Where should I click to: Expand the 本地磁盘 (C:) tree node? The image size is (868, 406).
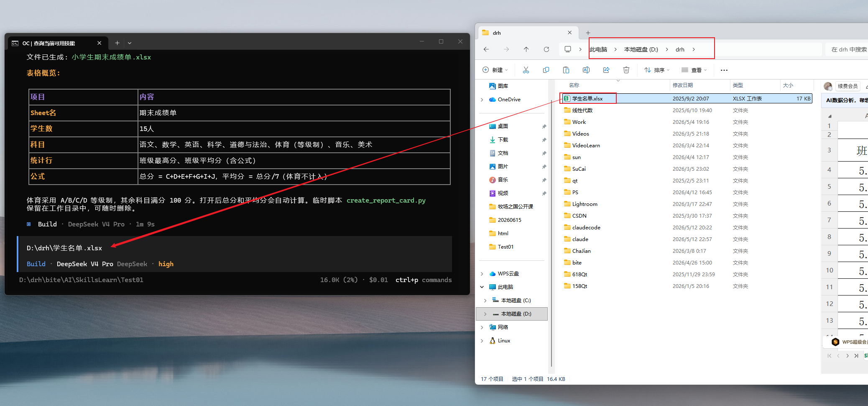(x=485, y=301)
